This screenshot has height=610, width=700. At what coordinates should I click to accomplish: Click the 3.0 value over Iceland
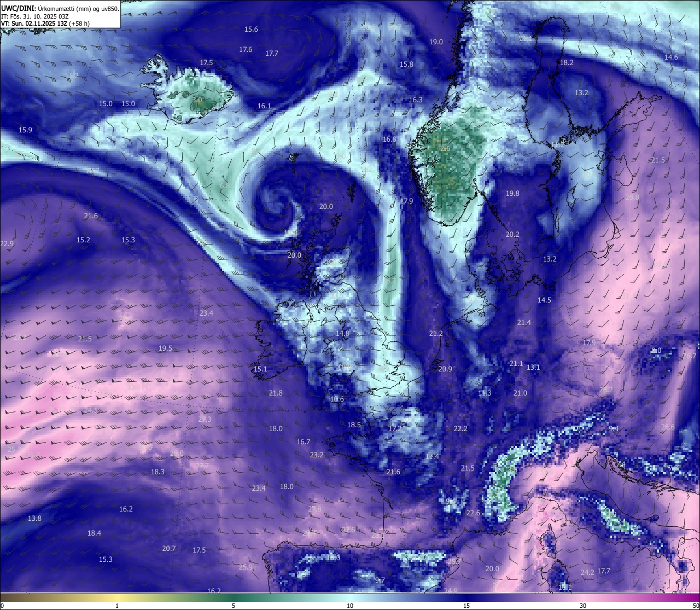(x=197, y=101)
